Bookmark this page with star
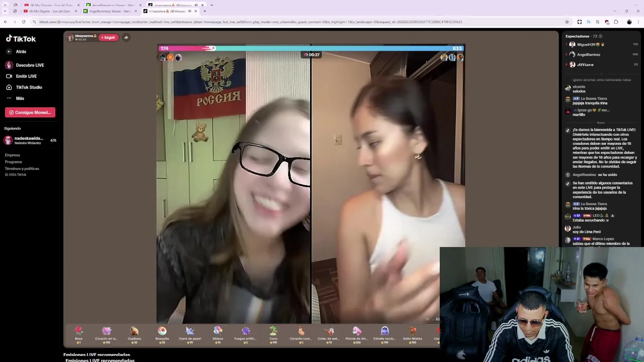 pos(567,22)
